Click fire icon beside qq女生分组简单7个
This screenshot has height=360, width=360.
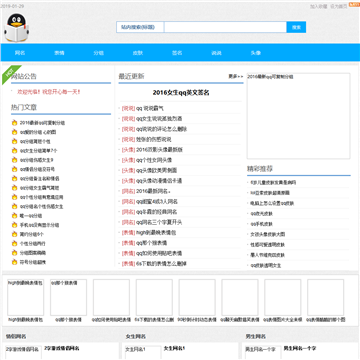click(x=14, y=151)
